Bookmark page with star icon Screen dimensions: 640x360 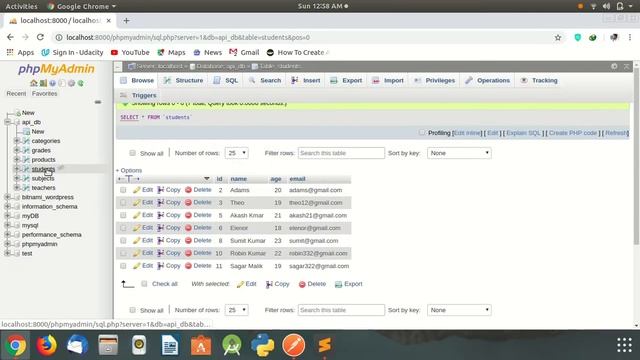coord(558,38)
